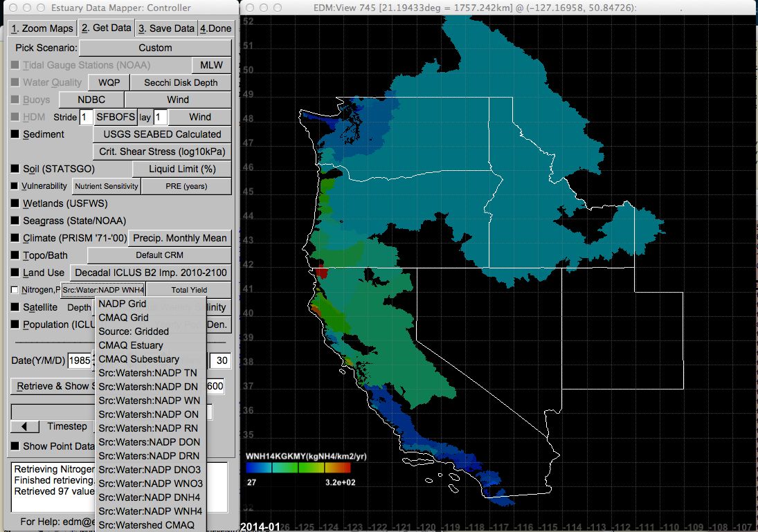Expand the Liquid Limit (%) soil dropdown

(x=181, y=169)
